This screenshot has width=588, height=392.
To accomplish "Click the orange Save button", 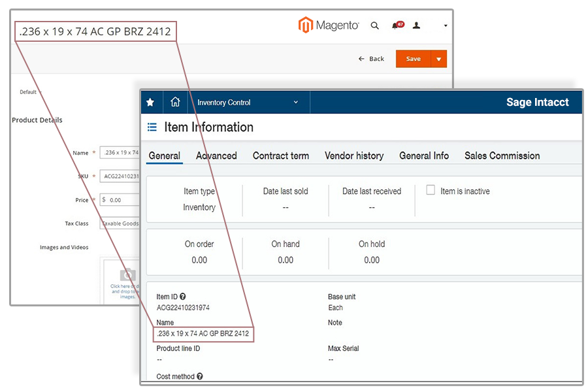I will [x=413, y=59].
